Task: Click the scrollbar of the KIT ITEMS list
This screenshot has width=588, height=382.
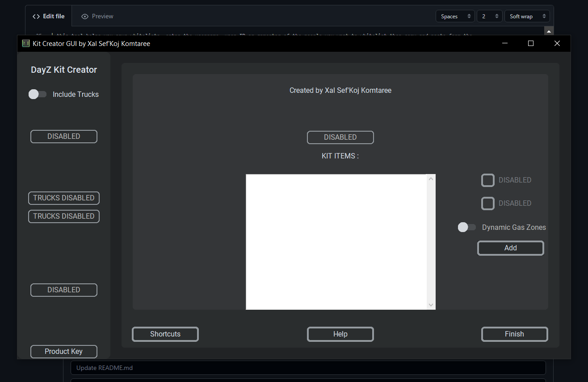Action: click(x=431, y=241)
